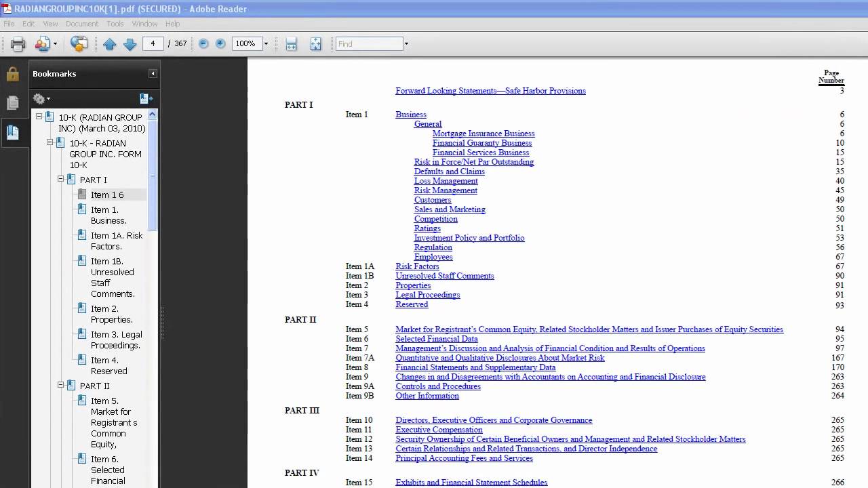
Task: Open the Find options dropdown arrow
Action: click(406, 44)
